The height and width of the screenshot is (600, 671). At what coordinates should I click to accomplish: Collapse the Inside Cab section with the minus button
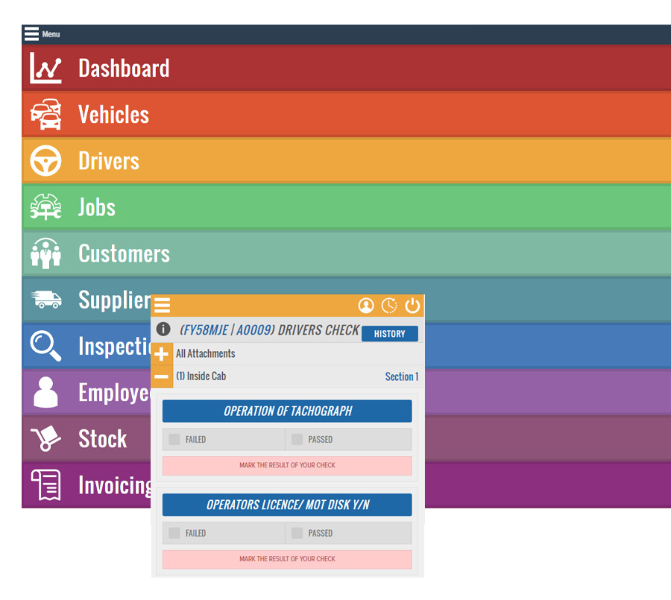(x=162, y=377)
